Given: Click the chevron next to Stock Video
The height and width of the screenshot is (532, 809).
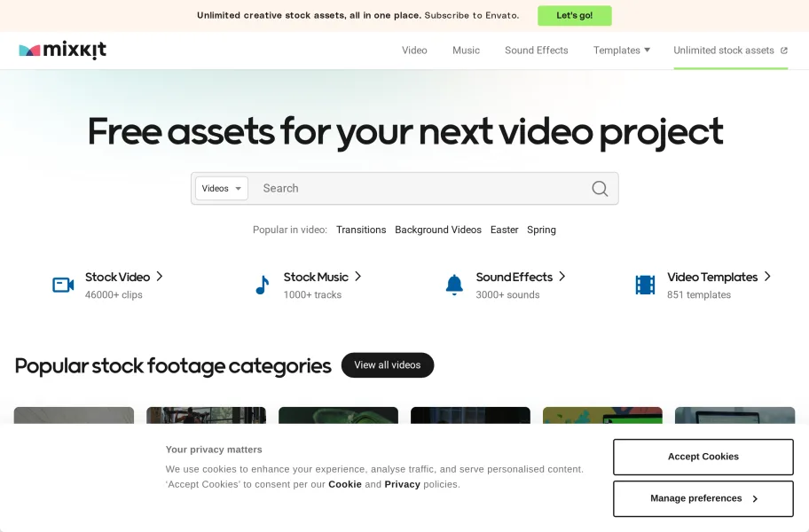Looking at the screenshot, I should (160, 277).
